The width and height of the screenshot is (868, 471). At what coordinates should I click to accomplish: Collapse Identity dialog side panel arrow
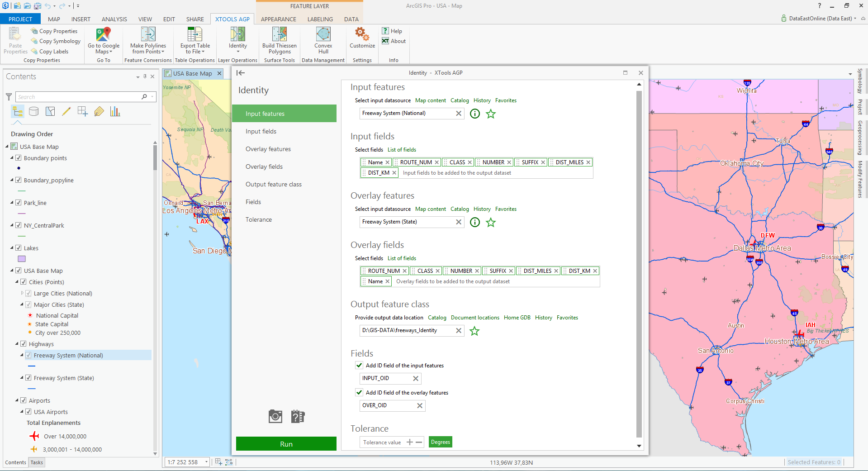tap(241, 73)
